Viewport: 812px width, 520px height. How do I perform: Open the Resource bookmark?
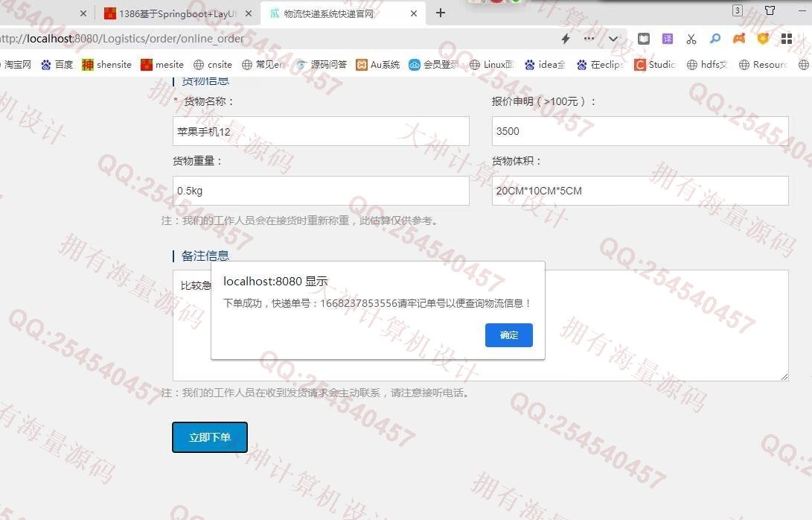coord(764,64)
